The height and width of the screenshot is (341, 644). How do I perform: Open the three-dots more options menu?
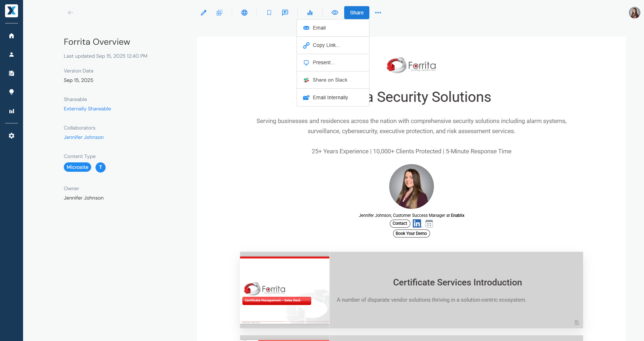coord(378,13)
